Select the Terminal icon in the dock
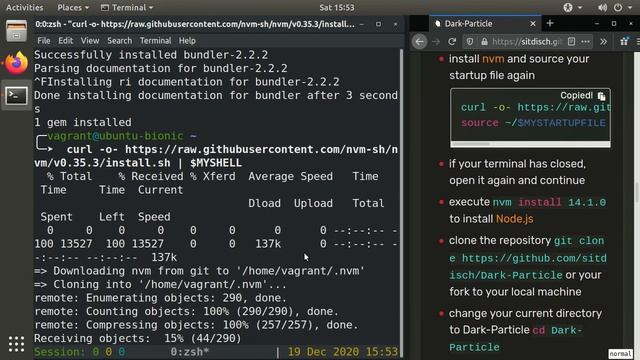This screenshot has width=640, height=360. click(x=16, y=96)
